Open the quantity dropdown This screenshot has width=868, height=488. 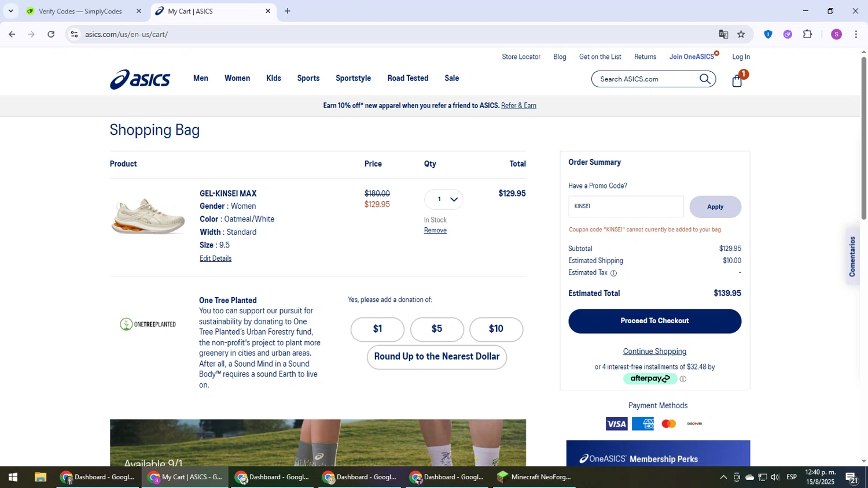pos(444,199)
